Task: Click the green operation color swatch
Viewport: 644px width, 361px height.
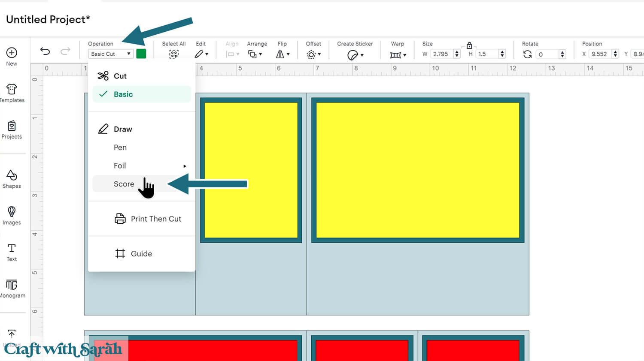Action: (141, 54)
